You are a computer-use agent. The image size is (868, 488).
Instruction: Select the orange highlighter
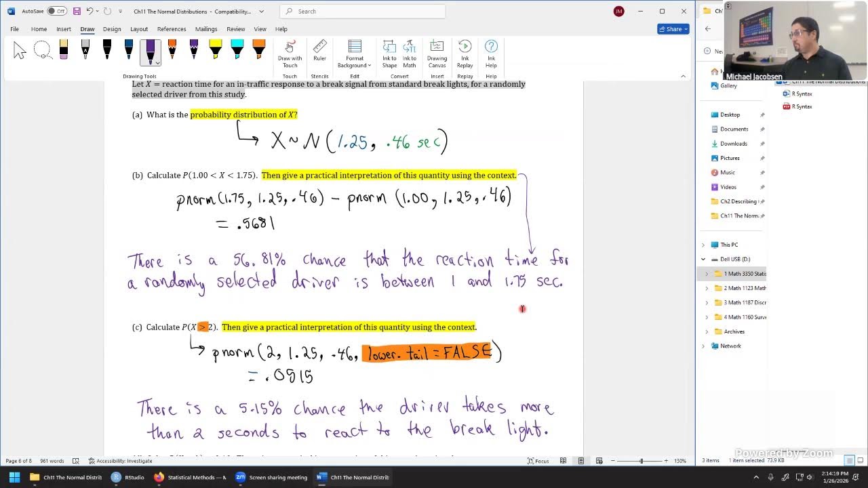(x=259, y=50)
